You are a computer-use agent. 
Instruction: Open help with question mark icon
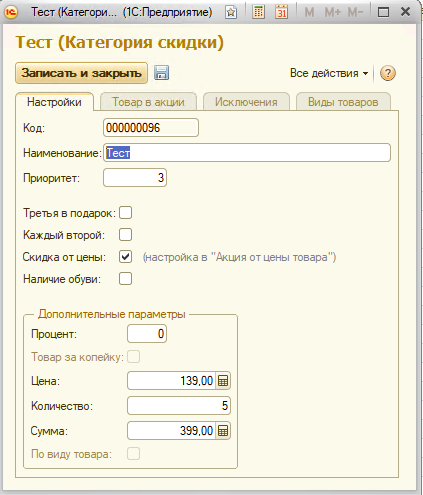(x=388, y=73)
